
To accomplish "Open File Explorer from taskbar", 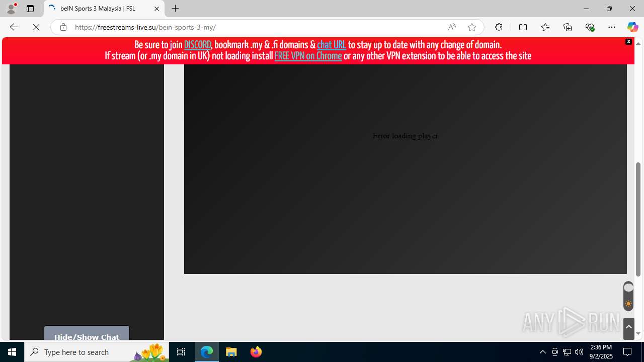I will (x=231, y=352).
